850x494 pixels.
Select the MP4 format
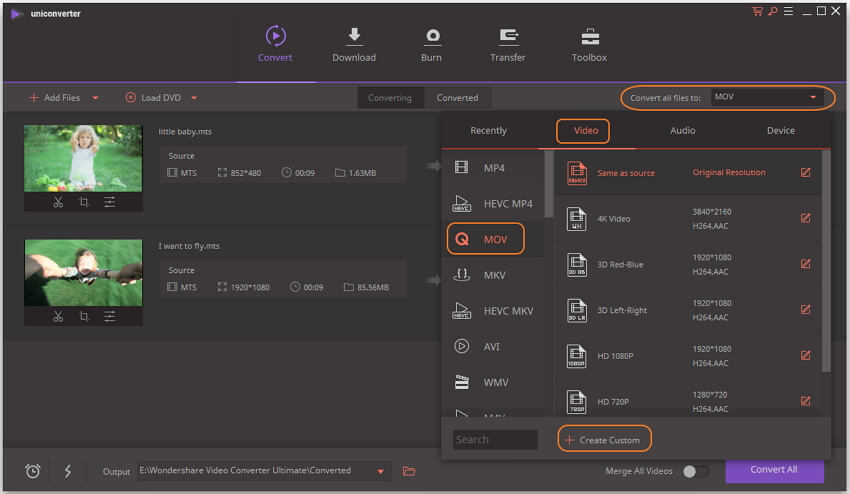493,168
